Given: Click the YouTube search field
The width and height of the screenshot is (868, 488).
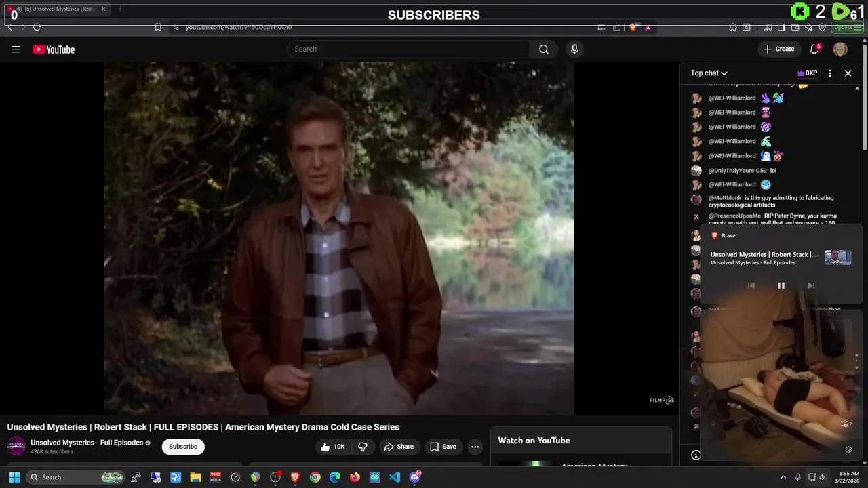Looking at the screenshot, I should [x=408, y=49].
